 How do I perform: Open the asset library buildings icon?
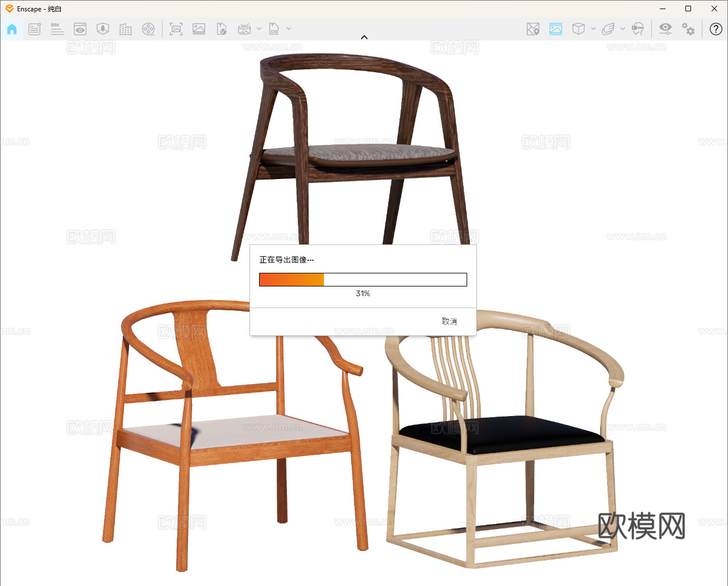click(x=126, y=29)
